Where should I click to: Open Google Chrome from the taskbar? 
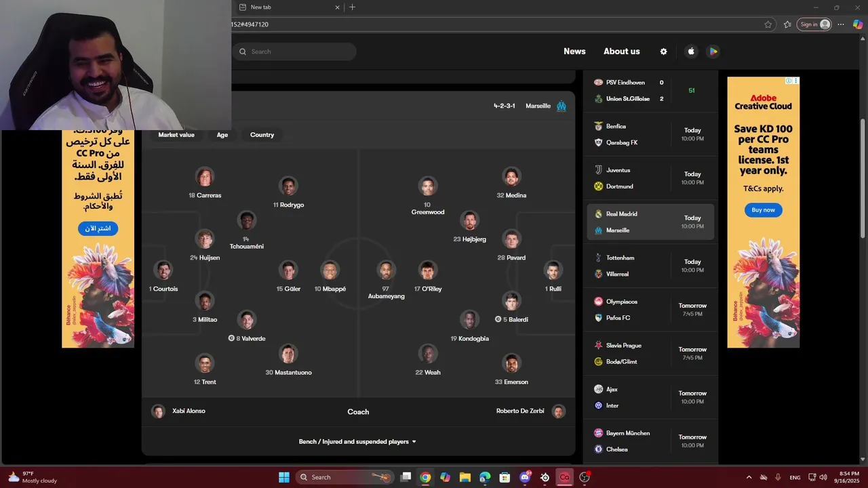(x=425, y=477)
